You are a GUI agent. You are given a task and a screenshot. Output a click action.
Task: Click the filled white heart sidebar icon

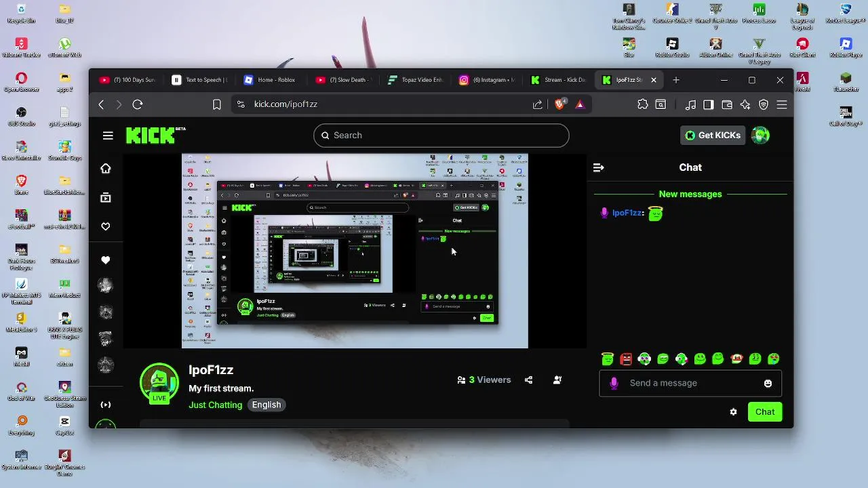(106, 260)
